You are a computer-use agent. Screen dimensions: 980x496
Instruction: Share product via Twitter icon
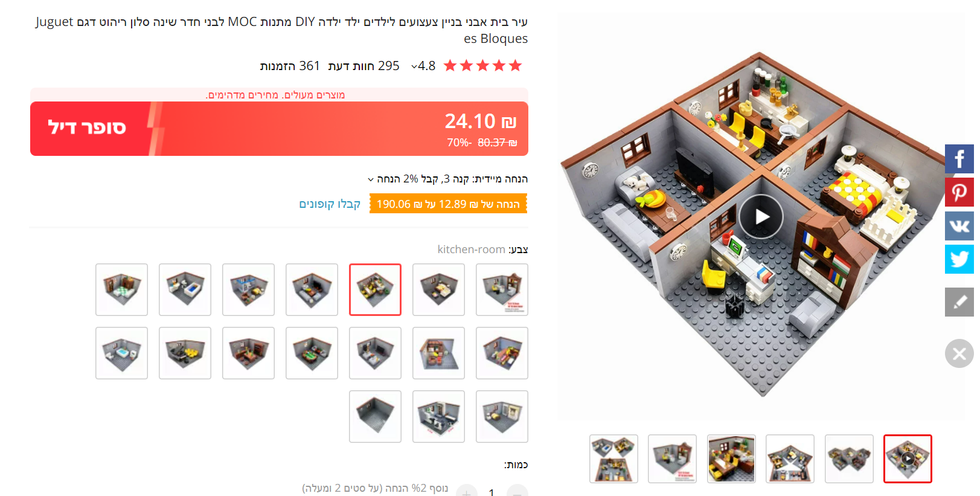959,259
